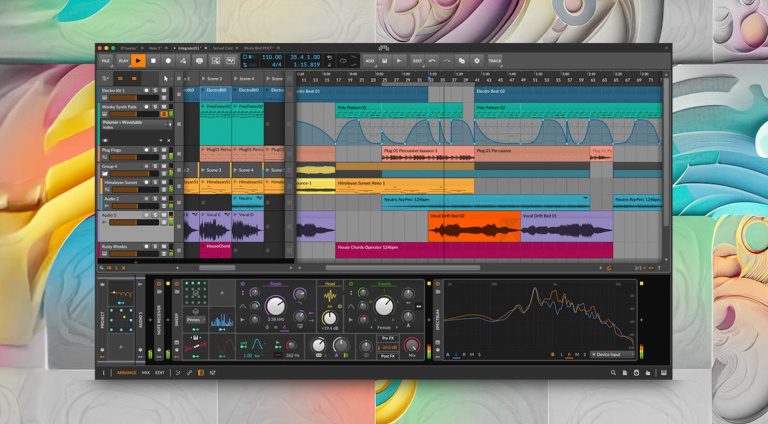768x424 pixels.
Task: Launch the Vocal C clip
Action: tap(203, 214)
